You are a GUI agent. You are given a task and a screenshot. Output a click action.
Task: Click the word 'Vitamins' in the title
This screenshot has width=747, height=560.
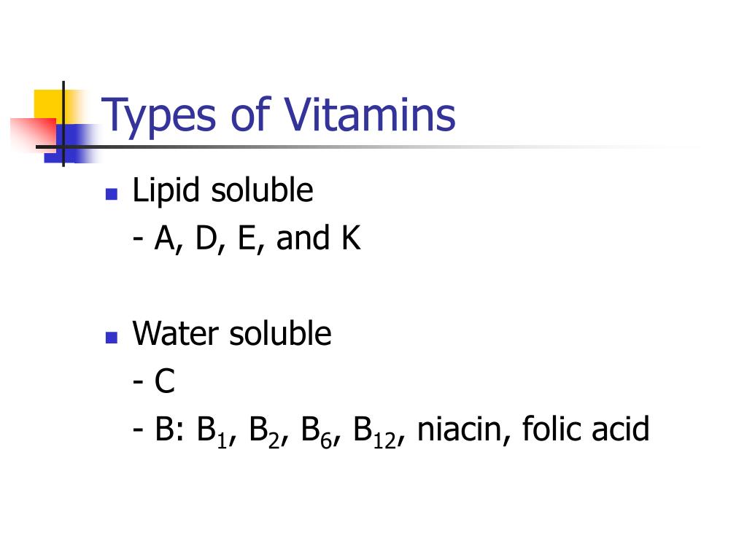(370, 114)
